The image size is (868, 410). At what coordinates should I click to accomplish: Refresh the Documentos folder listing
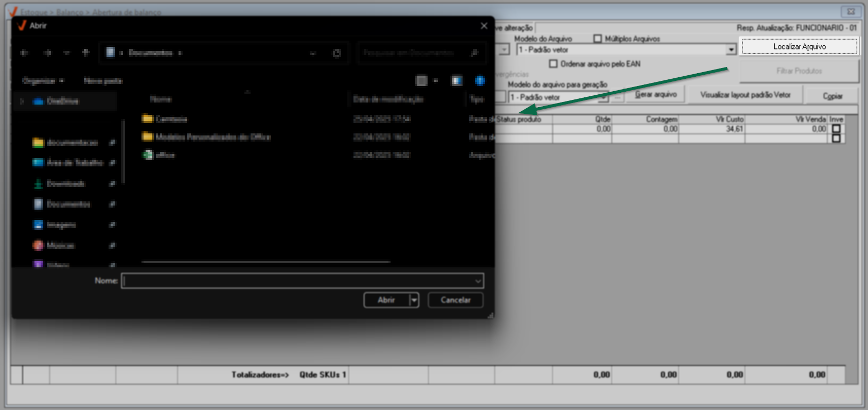click(336, 53)
